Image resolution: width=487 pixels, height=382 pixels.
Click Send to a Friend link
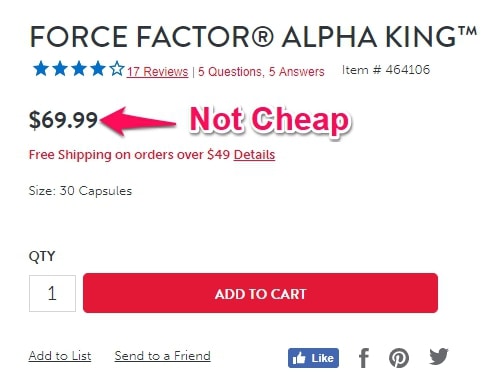tap(162, 356)
